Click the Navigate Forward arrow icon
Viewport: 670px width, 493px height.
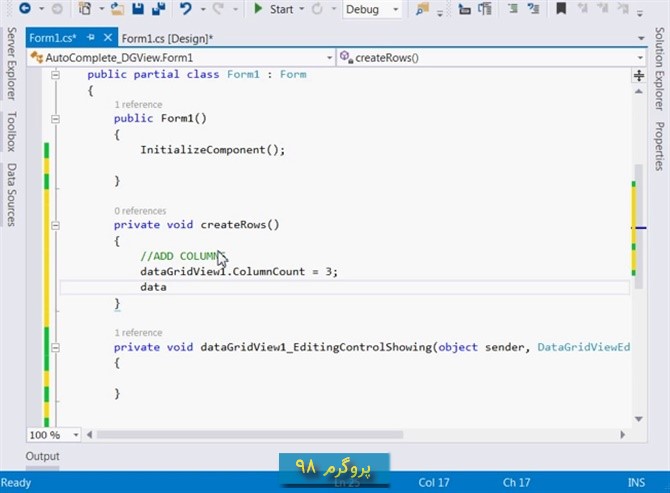click(x=57, y=9)
